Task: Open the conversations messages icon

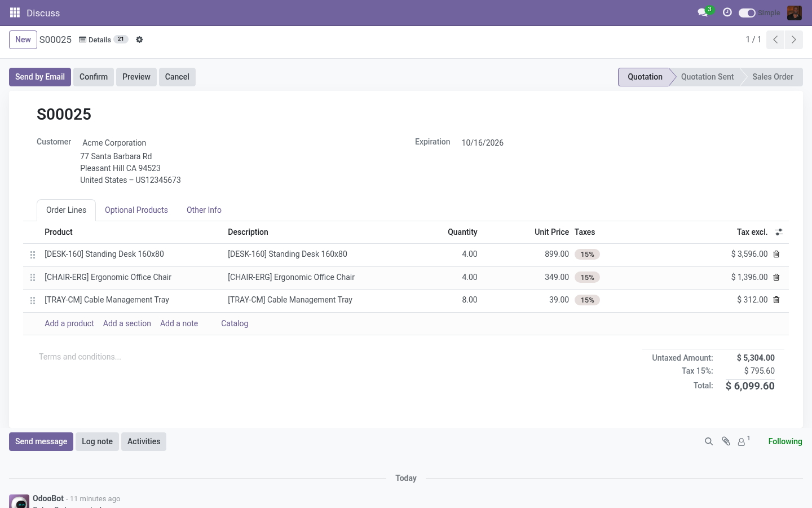Action: click(x=703, y=12)
